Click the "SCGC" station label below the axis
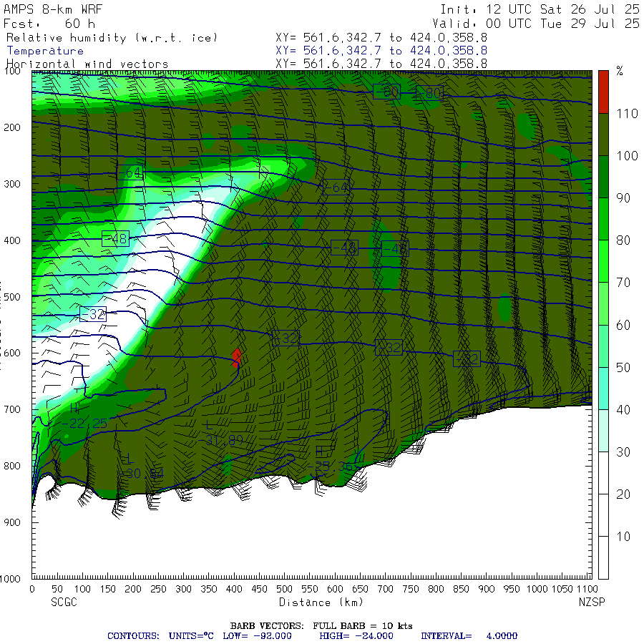This screenshot has width=644, height=644. (64, 602)
